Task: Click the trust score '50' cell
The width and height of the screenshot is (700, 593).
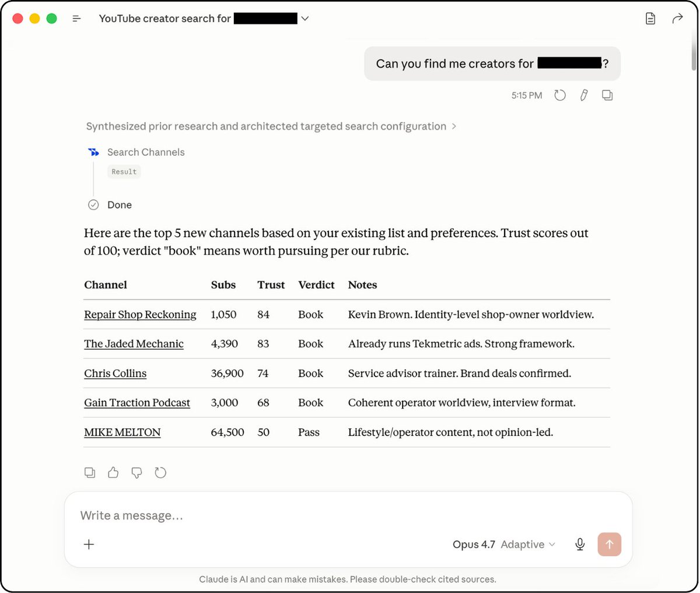Action: tap(263, 432)
